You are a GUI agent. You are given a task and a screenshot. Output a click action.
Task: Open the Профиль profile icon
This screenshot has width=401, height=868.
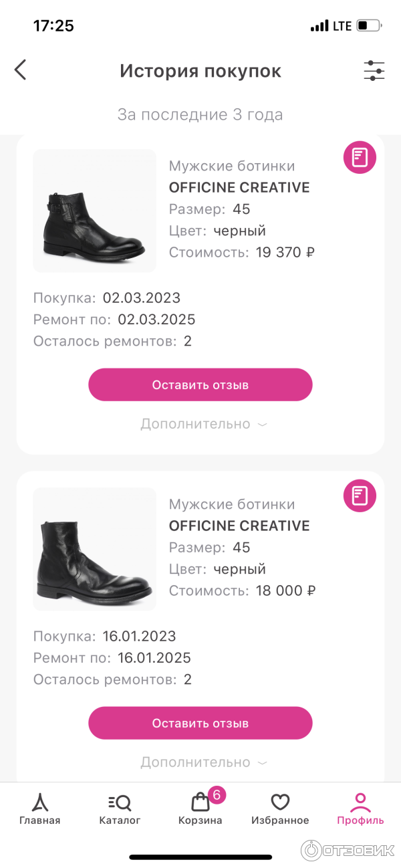coord(360,809)
